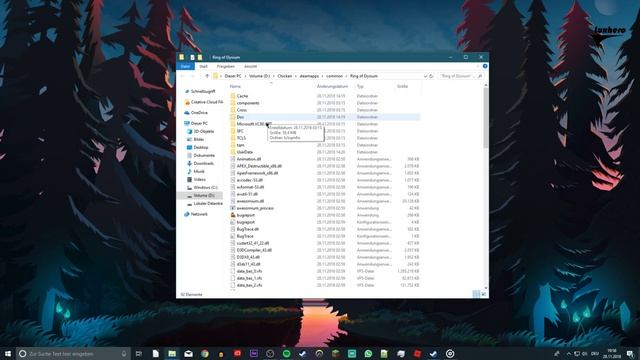Select APEX_Destructible_x86.dll file
The height and width of the screenshot is (360, 640).
(x=259, y=166)
